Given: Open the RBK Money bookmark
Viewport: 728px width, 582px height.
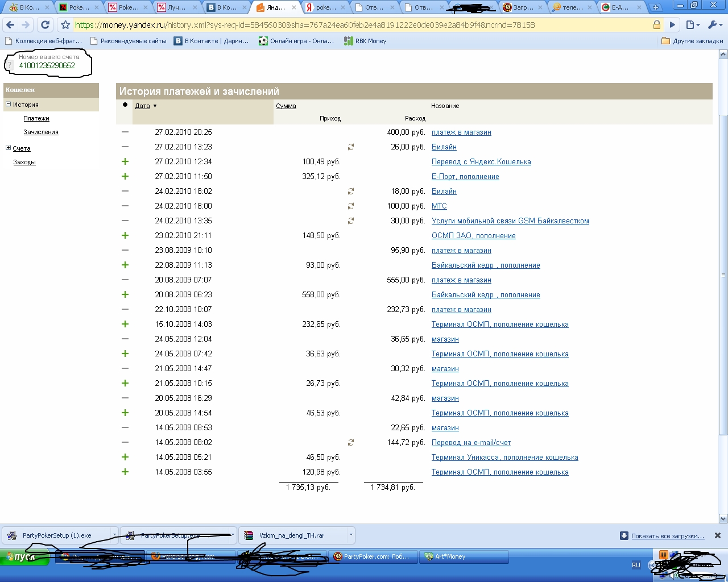Looking at the screenshot, I should (x=365, y=41).
